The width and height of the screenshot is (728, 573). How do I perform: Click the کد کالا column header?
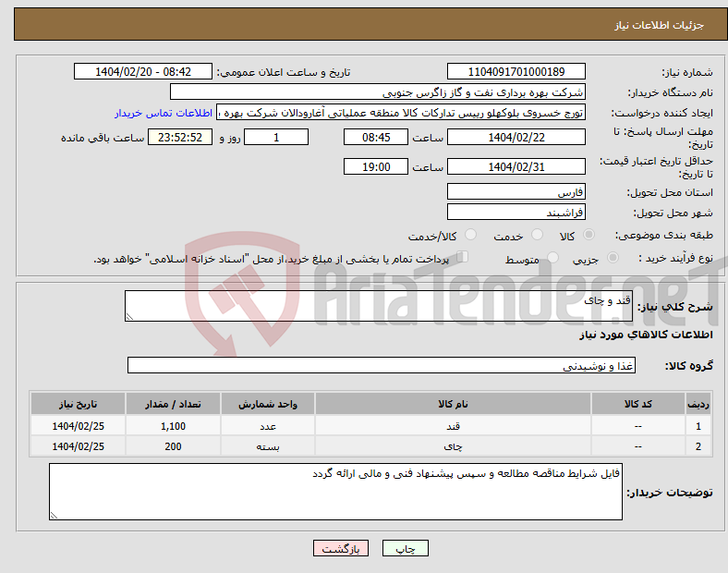coord(638,404)
